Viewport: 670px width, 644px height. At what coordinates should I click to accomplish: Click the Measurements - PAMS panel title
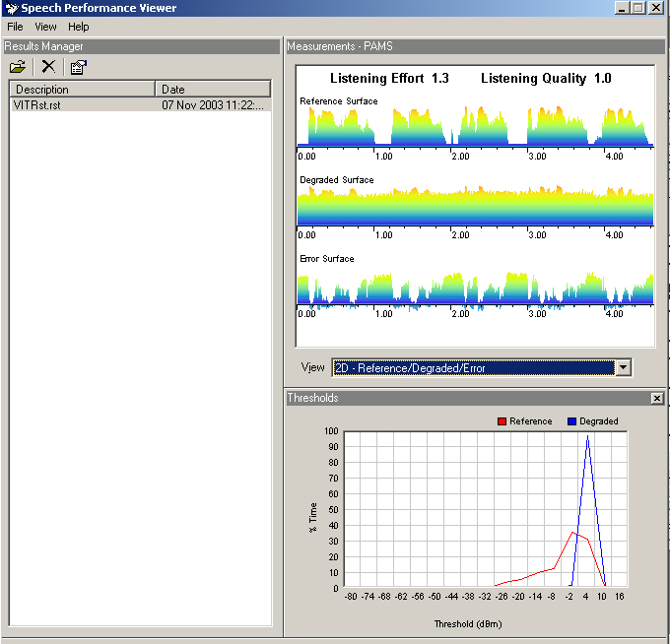pyautogui.click(x=340, y=46)
